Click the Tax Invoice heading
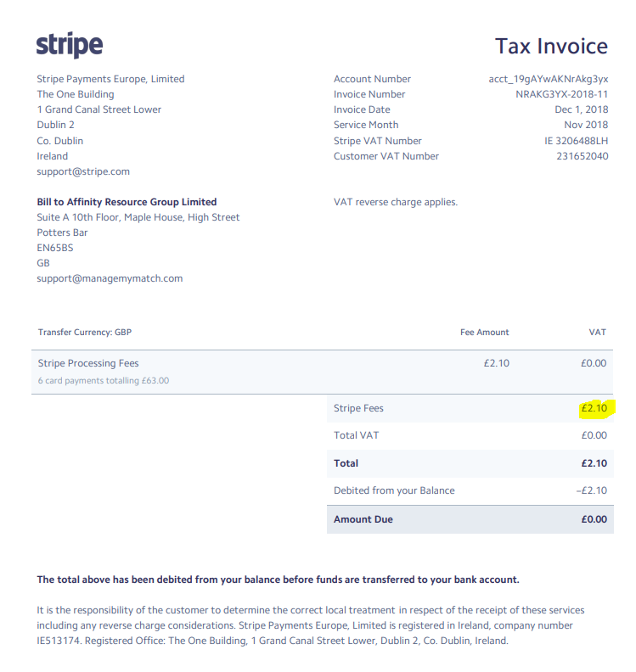Image resolution: width=636 pixels, height=672 pixels. point(551,46)
